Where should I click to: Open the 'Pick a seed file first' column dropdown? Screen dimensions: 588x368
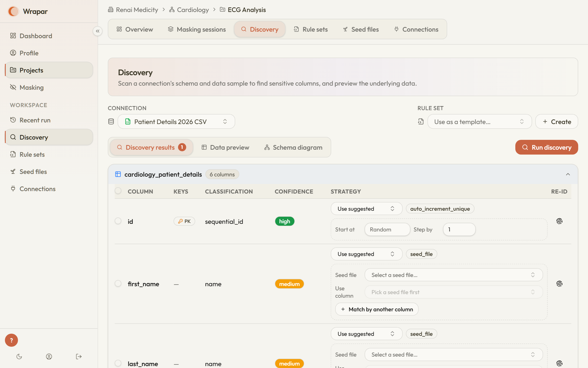tap(454, 292)
